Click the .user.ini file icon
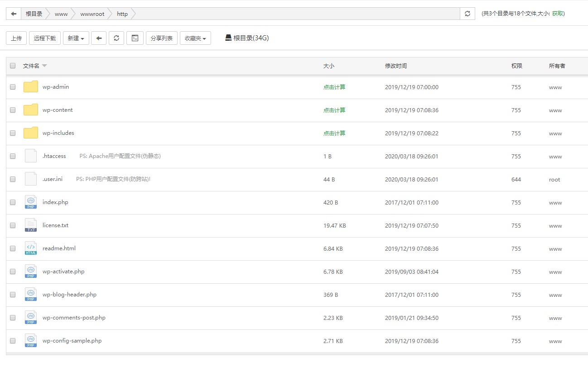The image size is (588, 386). pos(31,179)
